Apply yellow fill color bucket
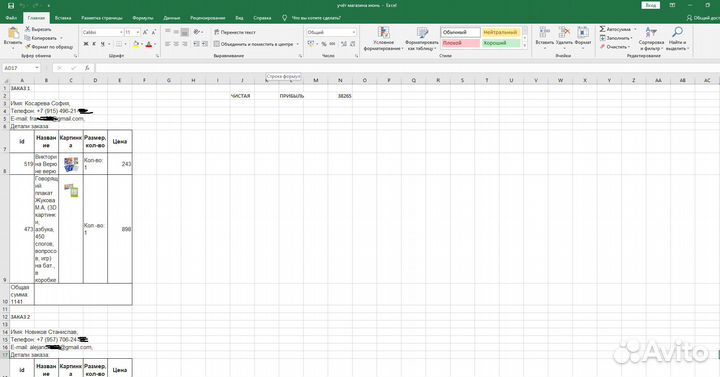Viewport: 720px width, 377px height. tap(135, 44)
